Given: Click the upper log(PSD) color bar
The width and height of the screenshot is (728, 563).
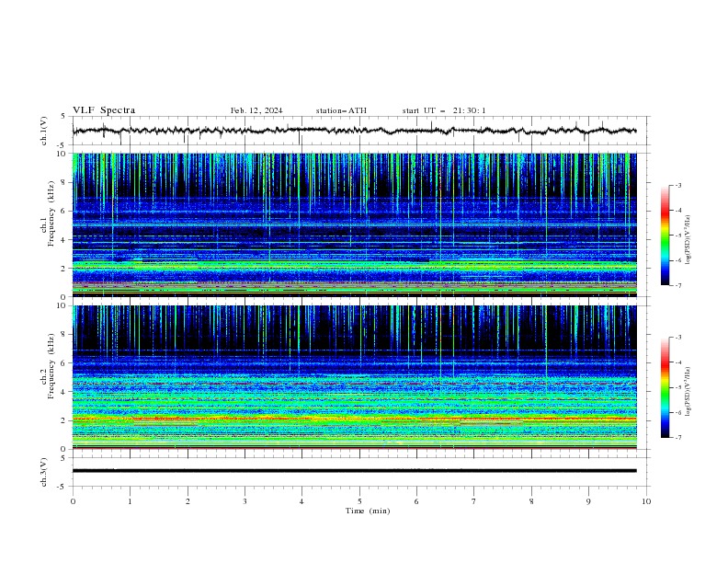Looking at the screenshot, I should [x=665, y=236].
